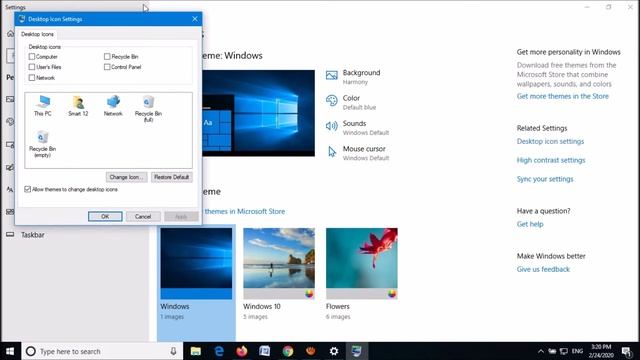This screenshot has height=360, width=640.
Task: Open File Explorer from the taskbar
Action: [196, 351]
